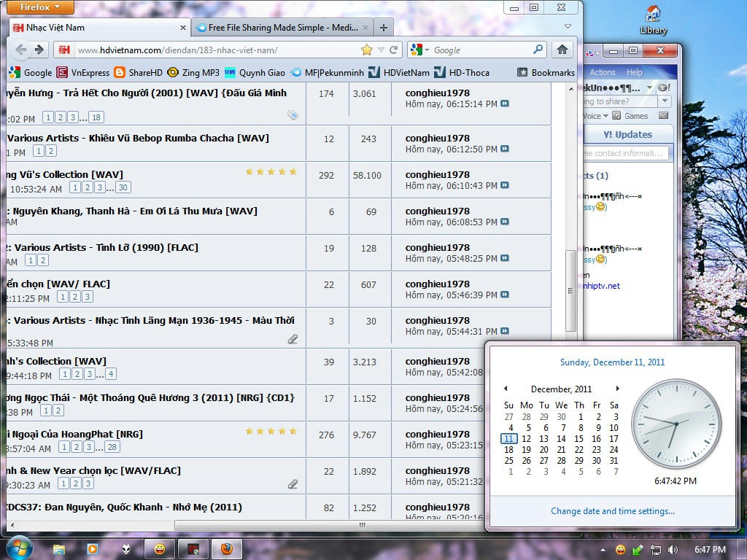Open the MF|Pekunminh bookmark
The height and width of the screenshot is (560, 747).
tap(327, 72)
